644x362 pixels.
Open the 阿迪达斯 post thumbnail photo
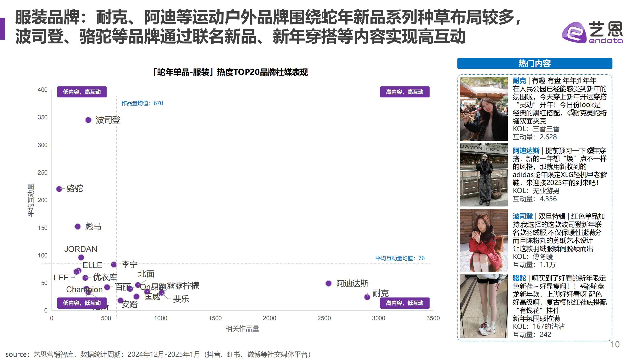484,175
